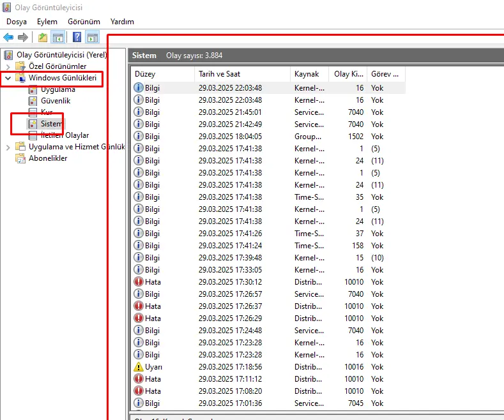Click the error icon at 17:11:12
The image size is (504, 420).
click(x=139, y=379)
